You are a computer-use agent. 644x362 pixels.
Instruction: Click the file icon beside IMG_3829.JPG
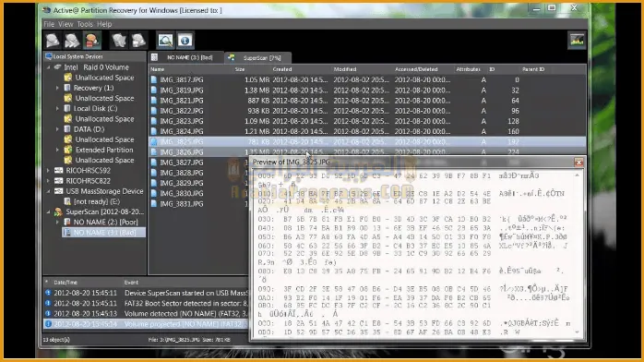pos(154,183)
